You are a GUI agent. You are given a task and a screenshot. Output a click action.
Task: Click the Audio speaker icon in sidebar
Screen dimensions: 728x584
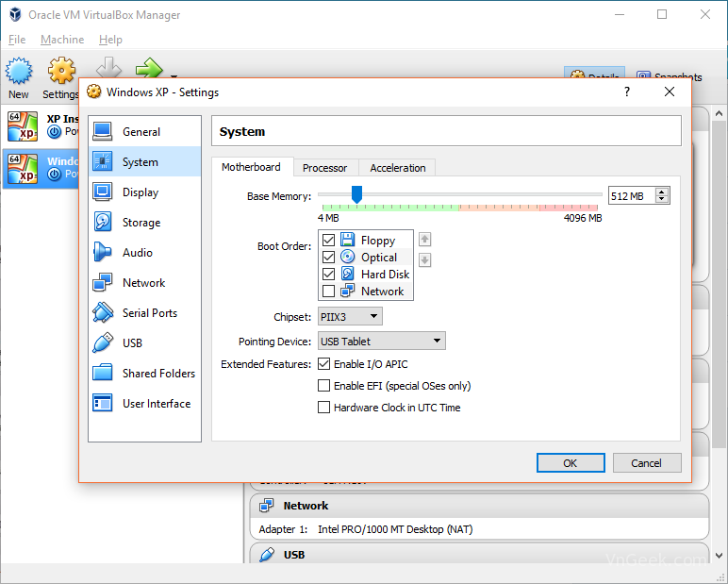click(x=102, y=252)
